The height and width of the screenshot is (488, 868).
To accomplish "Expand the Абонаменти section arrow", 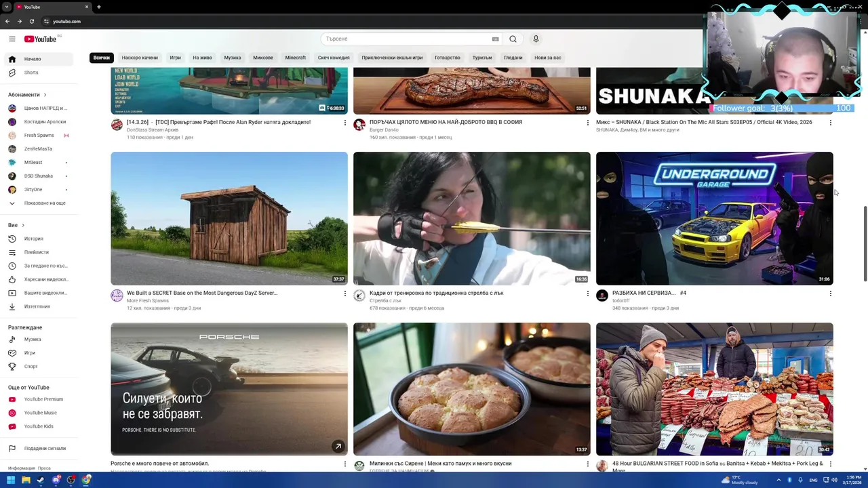I will pos(45,95).
